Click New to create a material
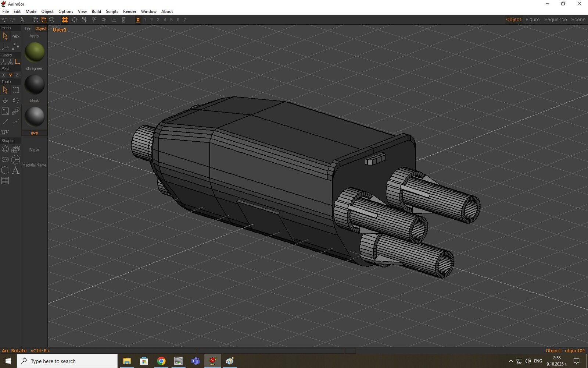The width and height of the screenshot is (588, 368). tap(34, 150)
